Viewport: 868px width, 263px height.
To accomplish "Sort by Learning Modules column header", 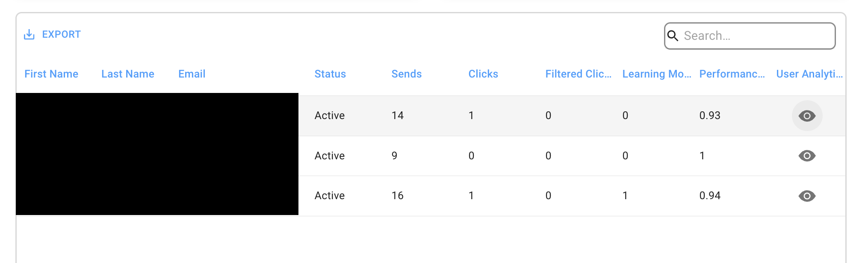I will (x=657, y=74).
